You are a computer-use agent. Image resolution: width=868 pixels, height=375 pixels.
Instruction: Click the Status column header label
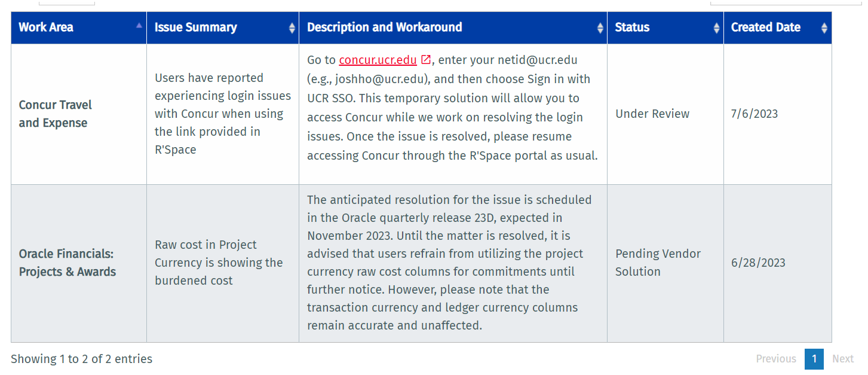pyautogui.click(x=632, y=28)
